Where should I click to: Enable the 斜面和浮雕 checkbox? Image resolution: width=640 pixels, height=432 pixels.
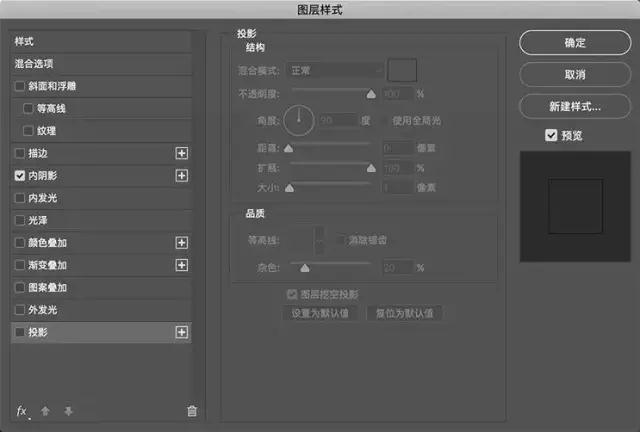point(20,86)
